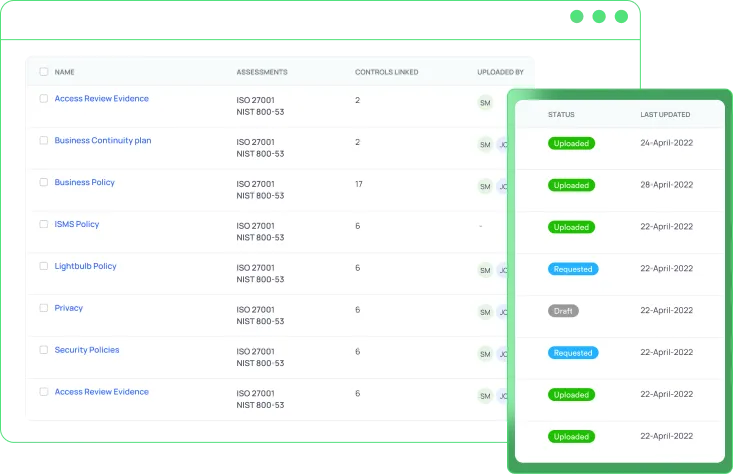733x474 pixels.
Task: Open the Business Continuity plan link
Action: [103, 141]
